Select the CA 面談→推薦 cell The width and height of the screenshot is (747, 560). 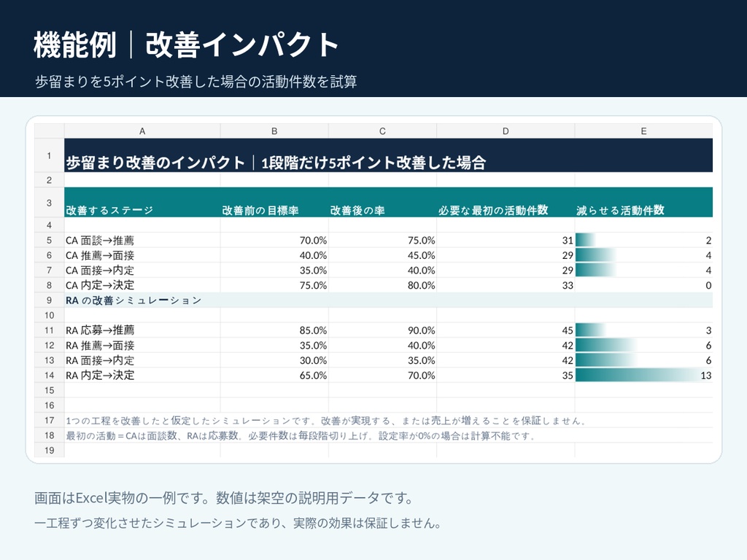coord(142,240)
